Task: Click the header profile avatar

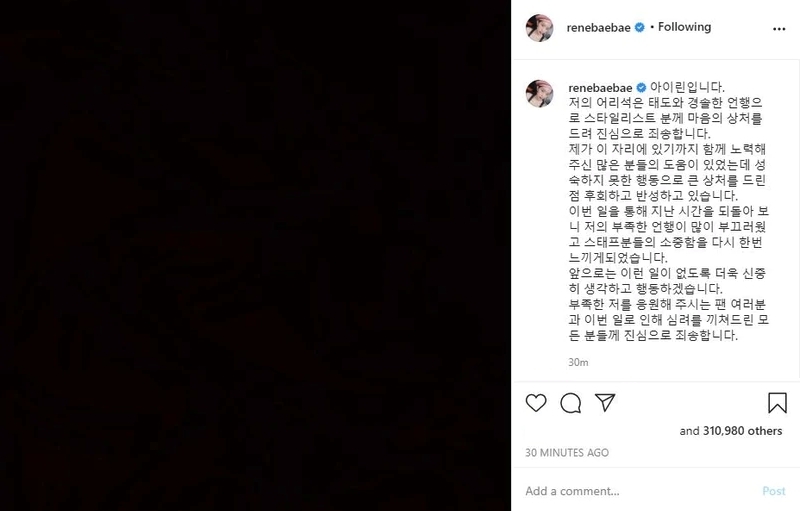Action: pyautogui.click(x=539, y=28)
